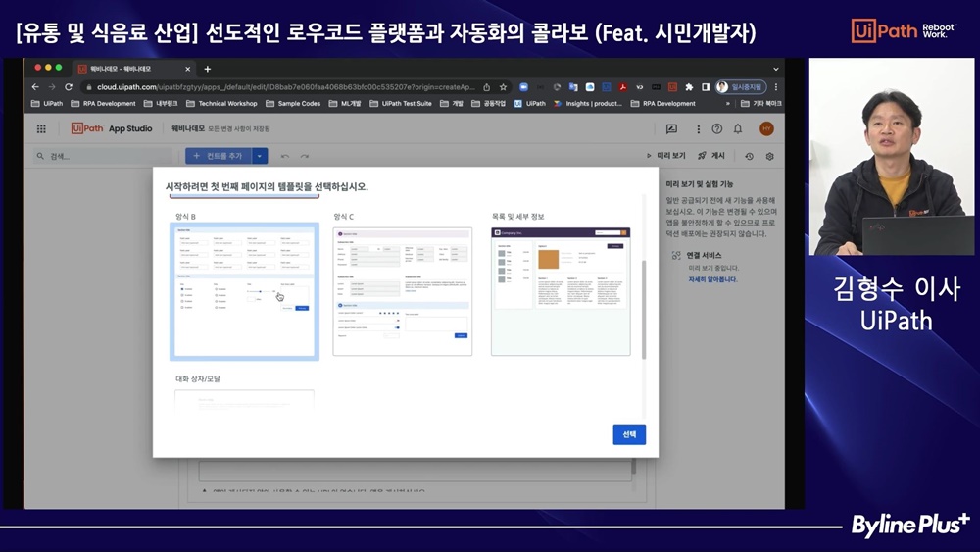
Task: Open the version history clock icon
Action: point(749,156)
